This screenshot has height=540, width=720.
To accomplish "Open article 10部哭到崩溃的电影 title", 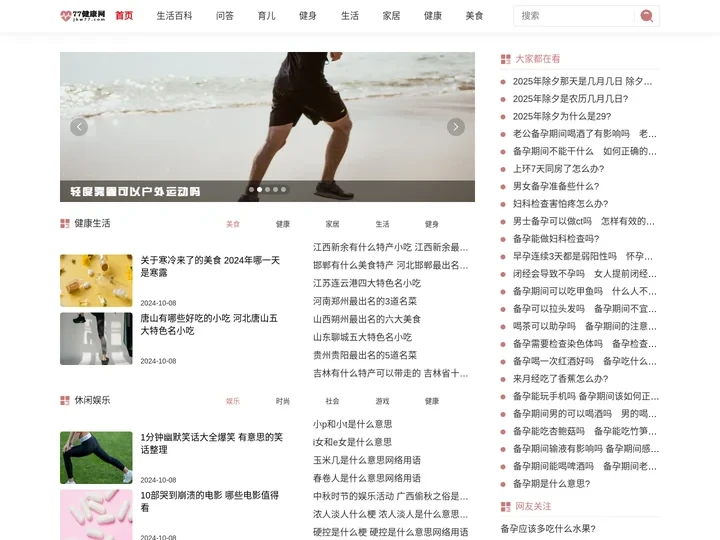I will coord(209,501).
